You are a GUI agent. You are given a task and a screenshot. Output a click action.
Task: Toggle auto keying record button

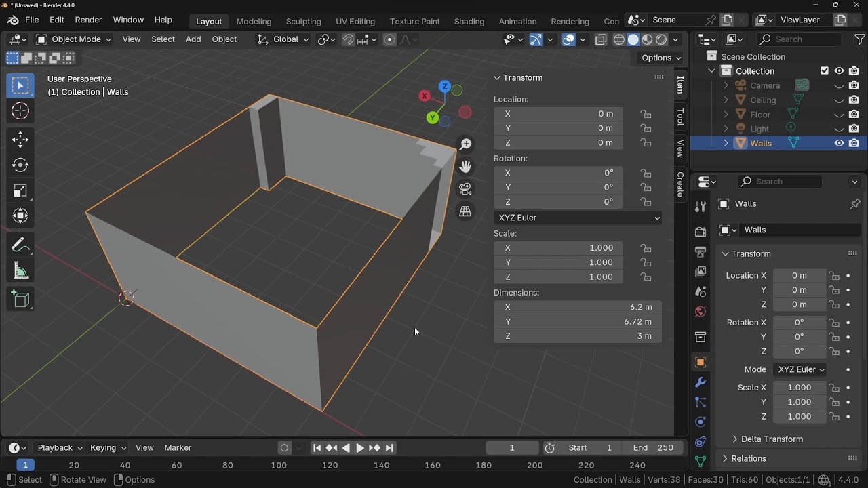284,447
